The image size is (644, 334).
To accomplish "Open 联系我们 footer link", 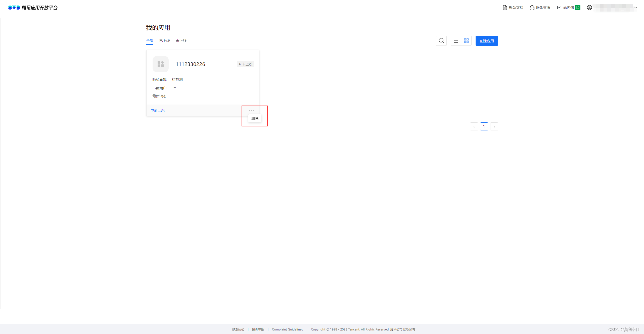I will [238, 329].
